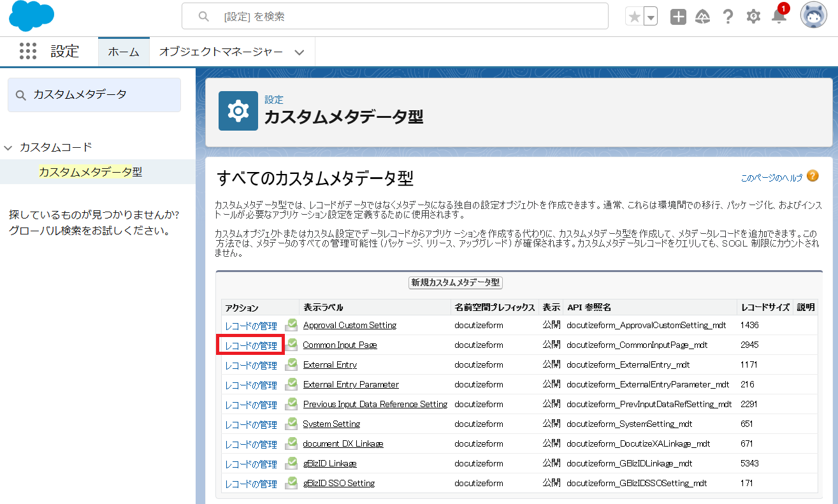Viewport: 838px width, 504px height.
Task: Click the package icon in Approval Custom Setting row
Action: 291,325
